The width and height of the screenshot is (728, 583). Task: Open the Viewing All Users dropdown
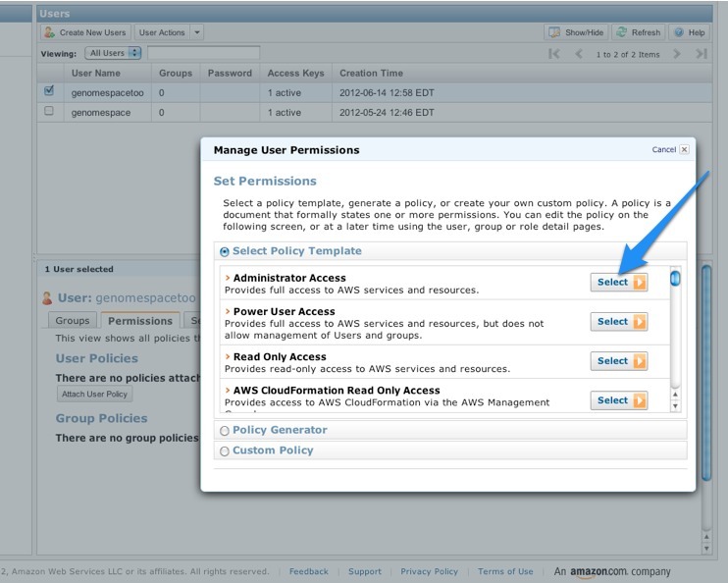tap(113, 53)
